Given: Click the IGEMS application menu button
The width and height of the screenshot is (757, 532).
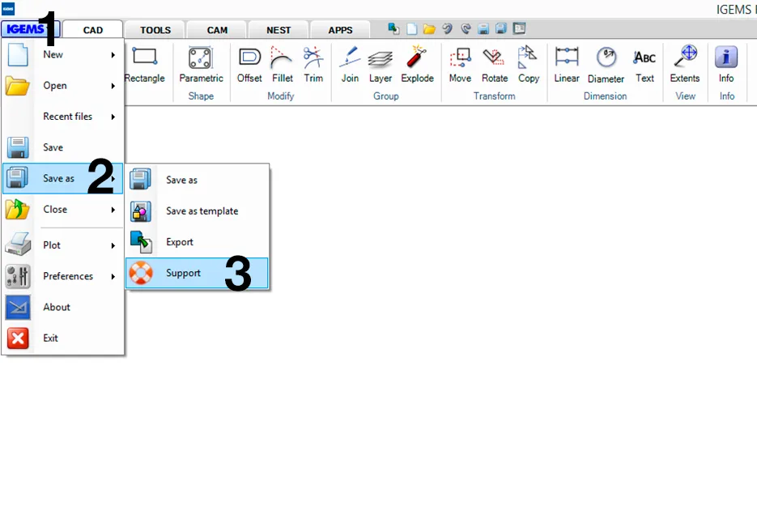Looking at the screenshot, I should pyautogui.click(x=24, y=30).
